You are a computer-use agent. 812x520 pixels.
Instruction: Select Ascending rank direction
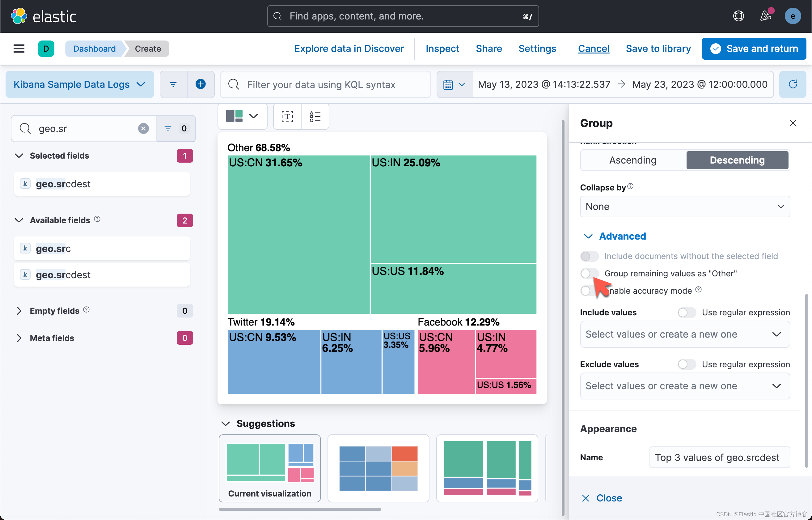click(x=633, y=160)
